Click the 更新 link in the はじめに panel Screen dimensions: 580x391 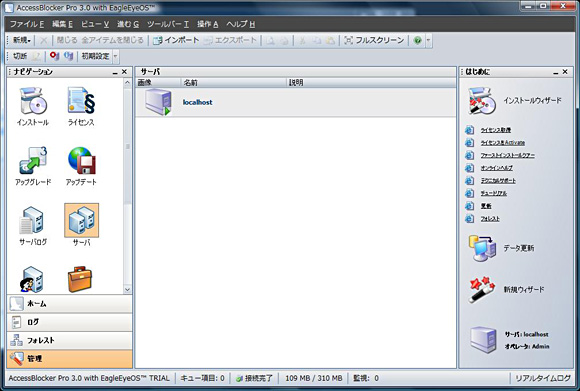486,206
